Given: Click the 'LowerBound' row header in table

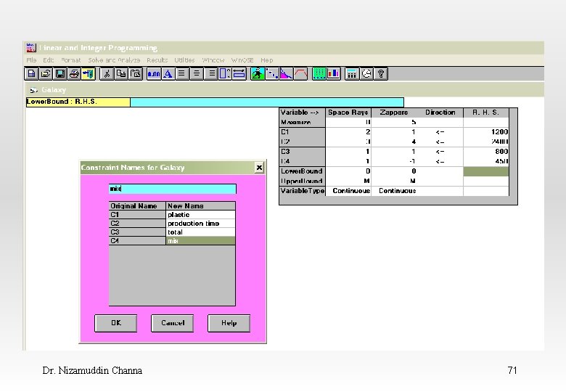Looking at the screenshot, I should 303,171.
